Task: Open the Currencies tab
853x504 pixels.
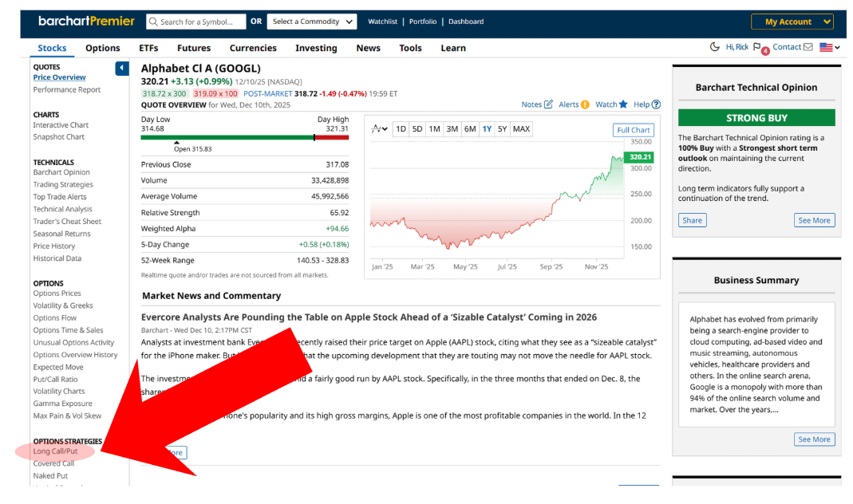Action: [253, 48]
